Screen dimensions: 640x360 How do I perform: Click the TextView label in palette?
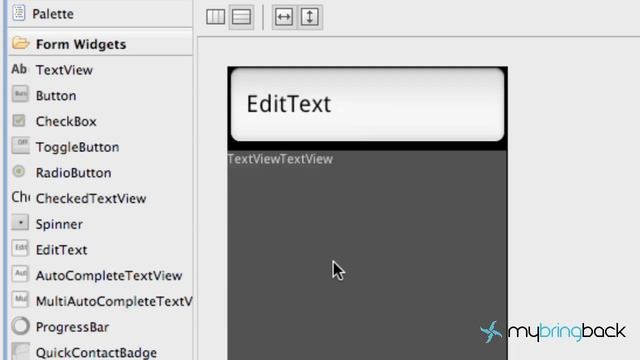pyautogui.click(x=64, y=70)
